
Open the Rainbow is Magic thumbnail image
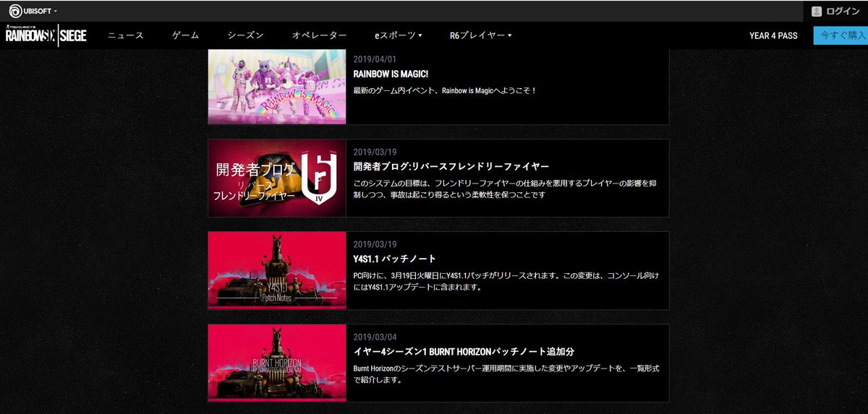(277, 87)
